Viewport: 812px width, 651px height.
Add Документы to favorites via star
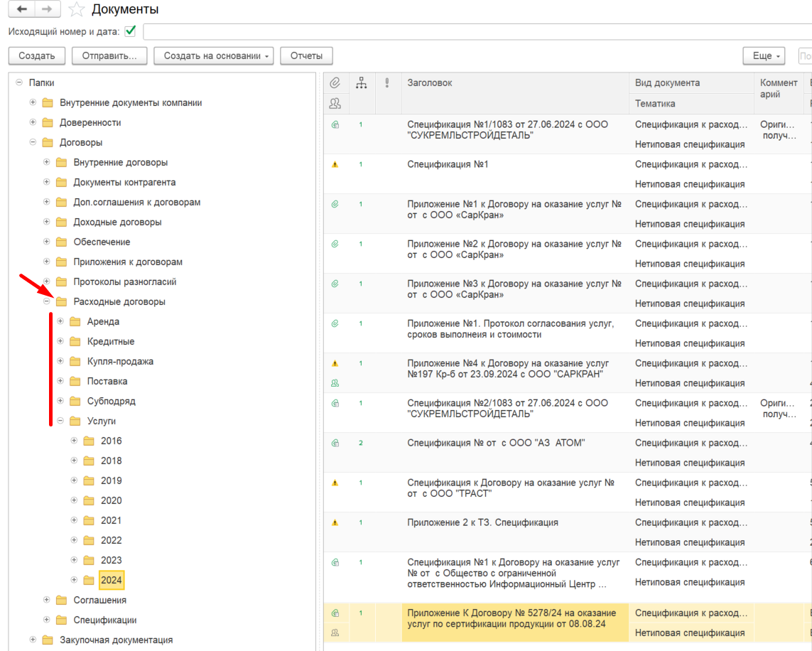click(x=77, y=9)
